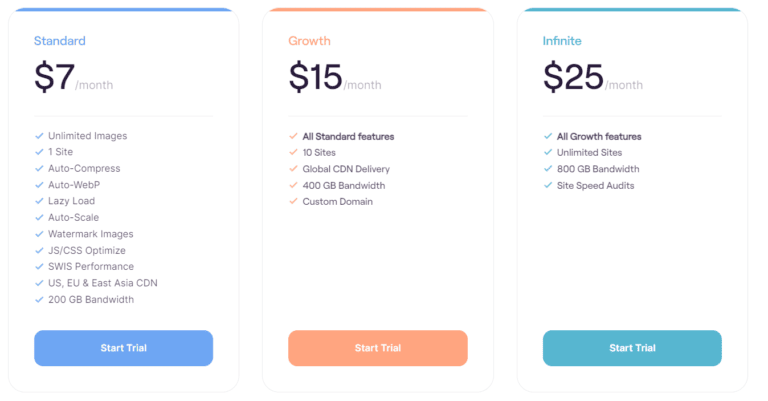Select the Standard plan title
Viewport: 768px width, 401px height.
click(x=60, y=41)
